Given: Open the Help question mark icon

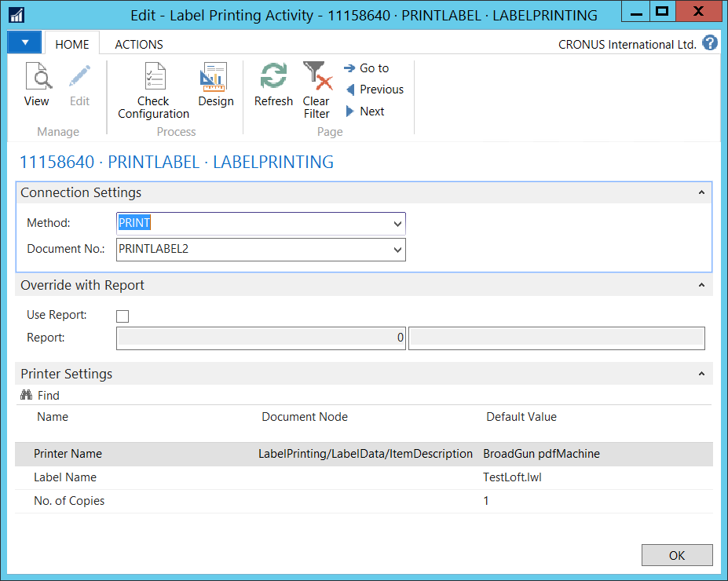Looking at the screenshot, I should tap(710, 43).
